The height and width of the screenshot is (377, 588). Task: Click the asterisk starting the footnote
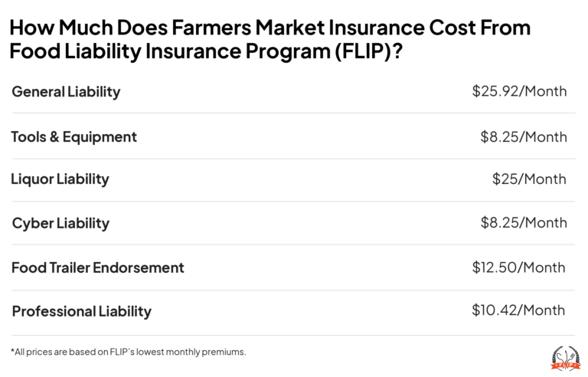pos(13,351)
